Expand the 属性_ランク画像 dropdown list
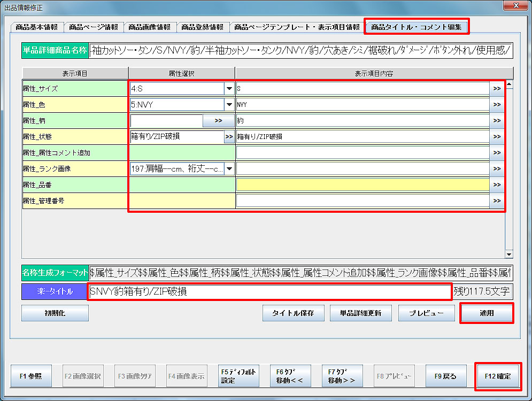This screenshot has width=532, height=401. (x=229, y=169)
